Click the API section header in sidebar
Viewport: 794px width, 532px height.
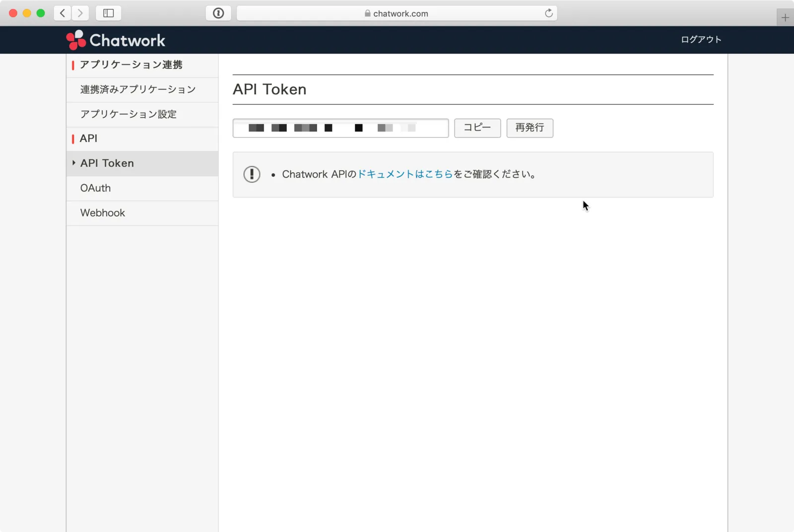(89, 138)
